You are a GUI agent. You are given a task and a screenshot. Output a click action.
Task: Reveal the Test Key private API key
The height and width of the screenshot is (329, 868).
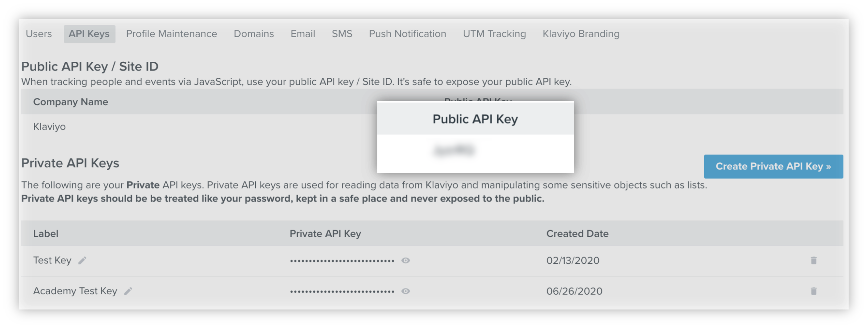(405, 260)
